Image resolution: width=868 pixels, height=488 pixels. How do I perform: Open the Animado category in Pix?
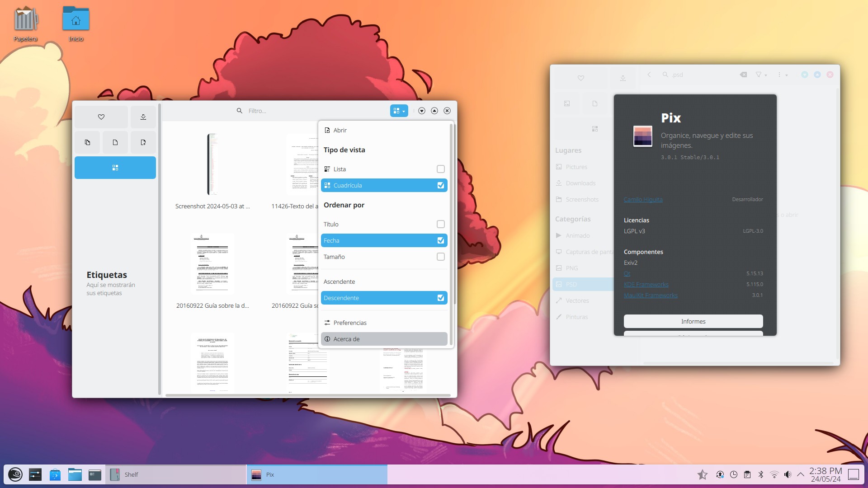[x=578, y=235]
